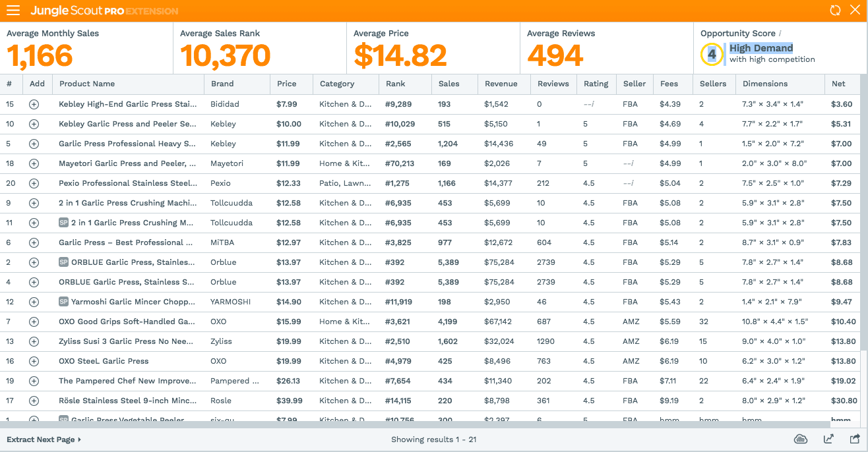Viewport: 868px width, 452px height.
Task: Sort by Product Name column header
Action: [x=87, y=84]
